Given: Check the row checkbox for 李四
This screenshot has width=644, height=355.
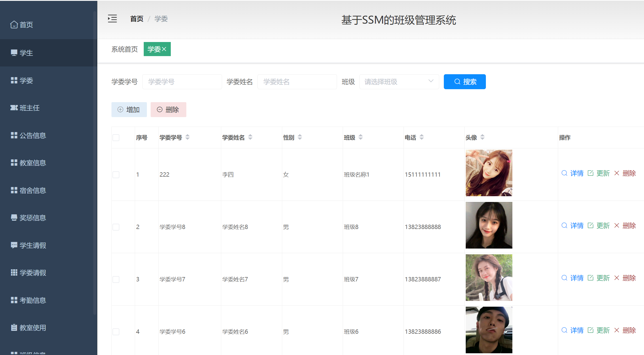Looking at the screenshot, I should coord(116,174).
